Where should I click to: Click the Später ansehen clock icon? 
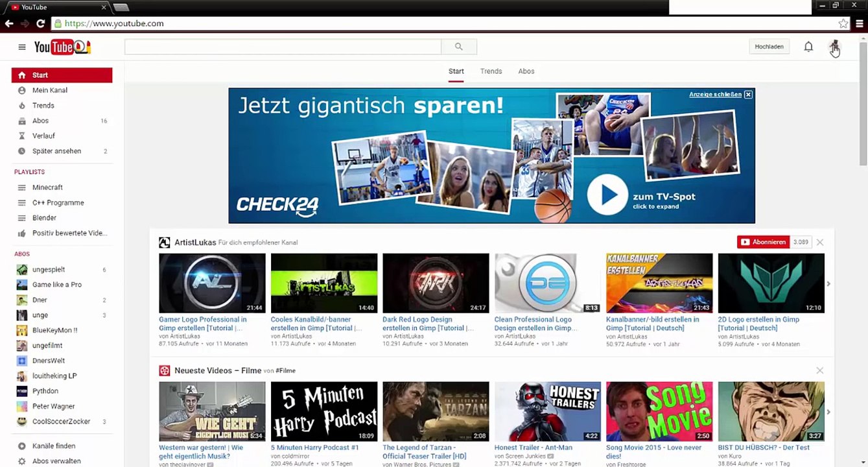tap(22, 151)
